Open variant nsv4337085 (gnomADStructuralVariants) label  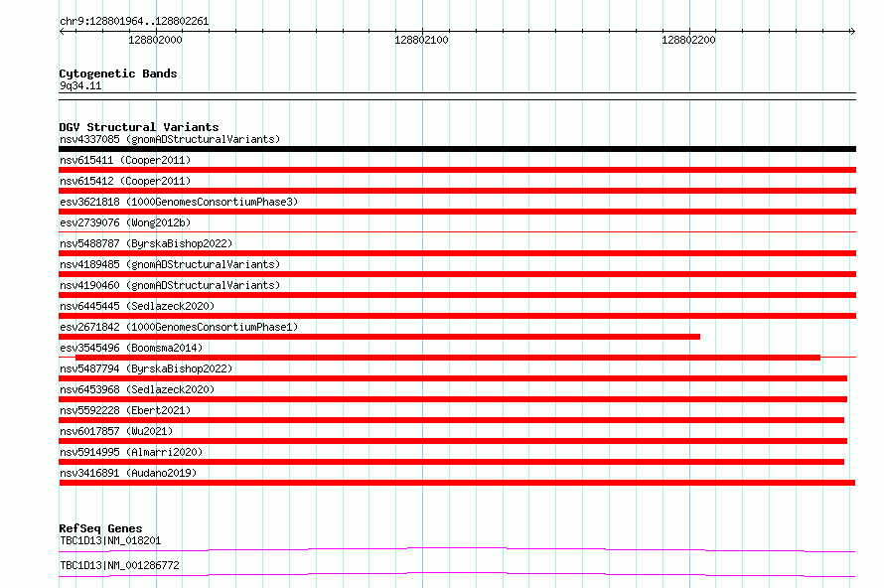tap(170, 139)
